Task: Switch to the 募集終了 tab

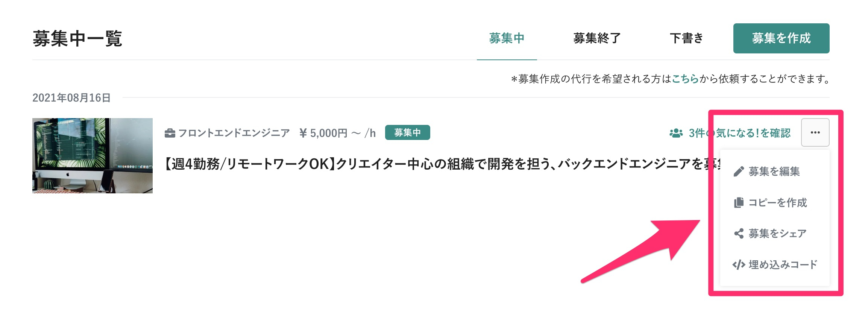Action: (596, 38)
